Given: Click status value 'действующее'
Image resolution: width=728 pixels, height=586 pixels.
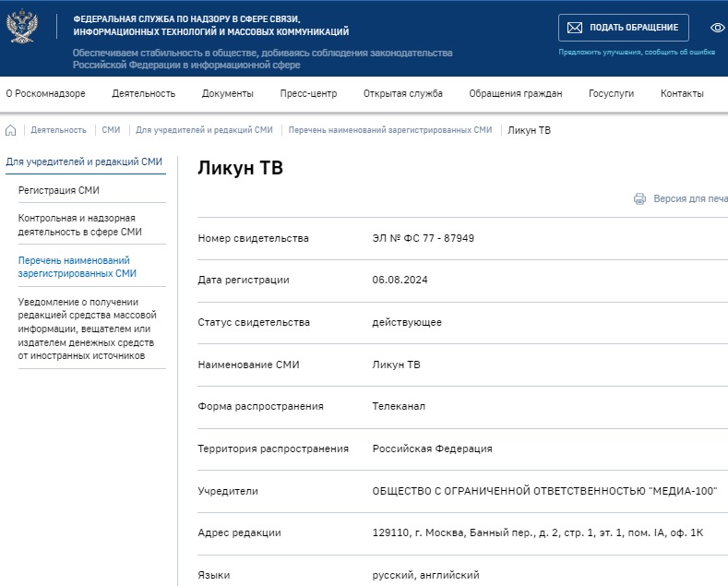Looking at the screenshot, I should (407, 322).
